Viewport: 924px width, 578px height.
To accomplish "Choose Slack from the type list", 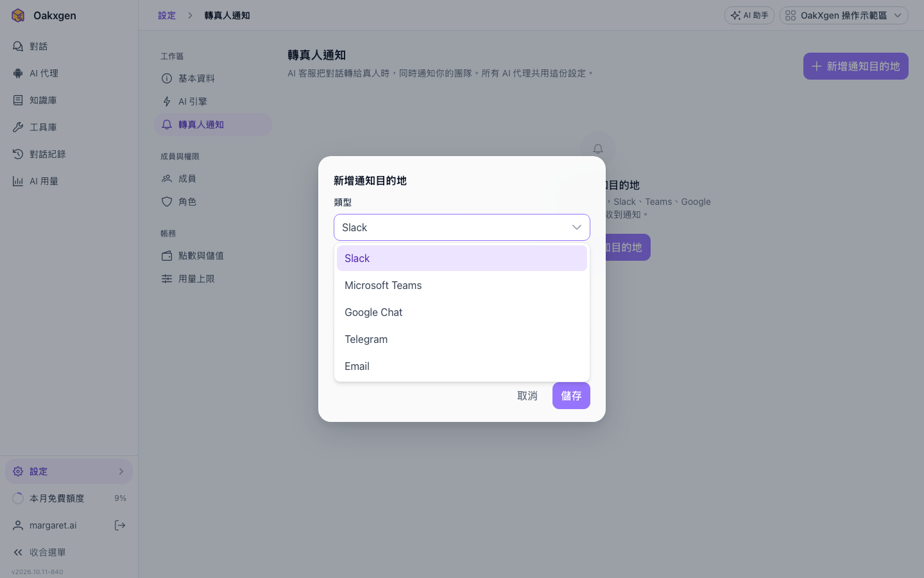I will point(462,258).
